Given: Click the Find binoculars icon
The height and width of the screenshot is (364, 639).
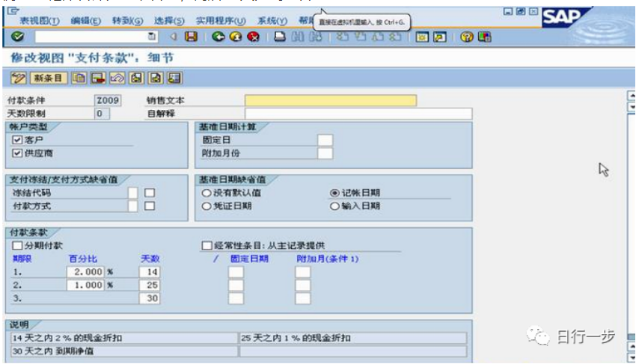Looking at the screenshot, I should (298, 37).
